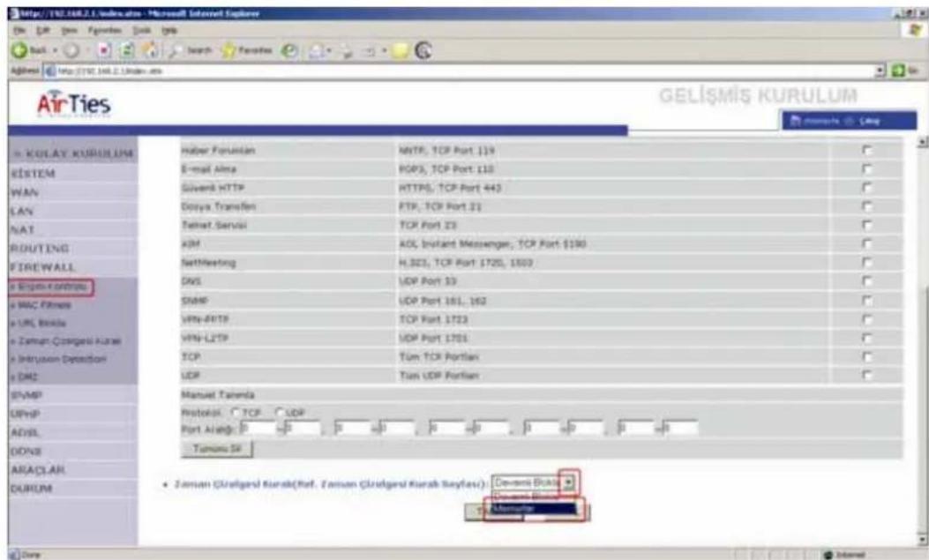Click the green Go button icon
Viewport: 929px width, 560px height.
tap(898, 71)
